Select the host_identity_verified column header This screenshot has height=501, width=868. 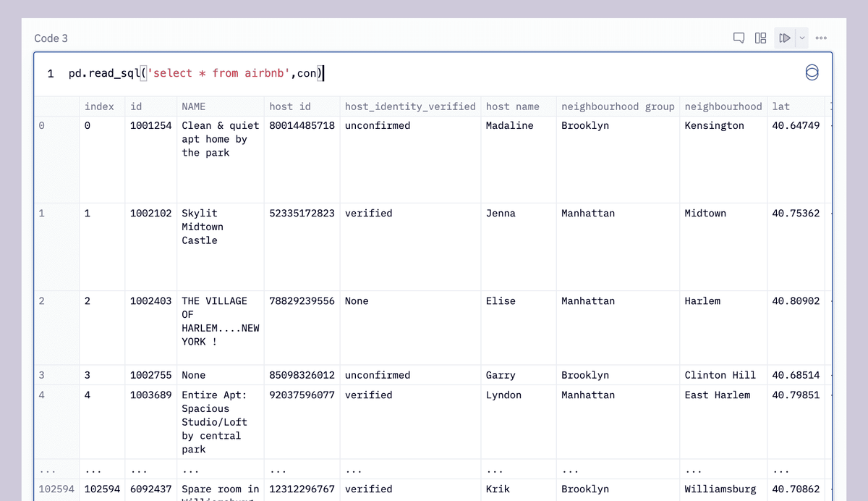pos(410,106)
